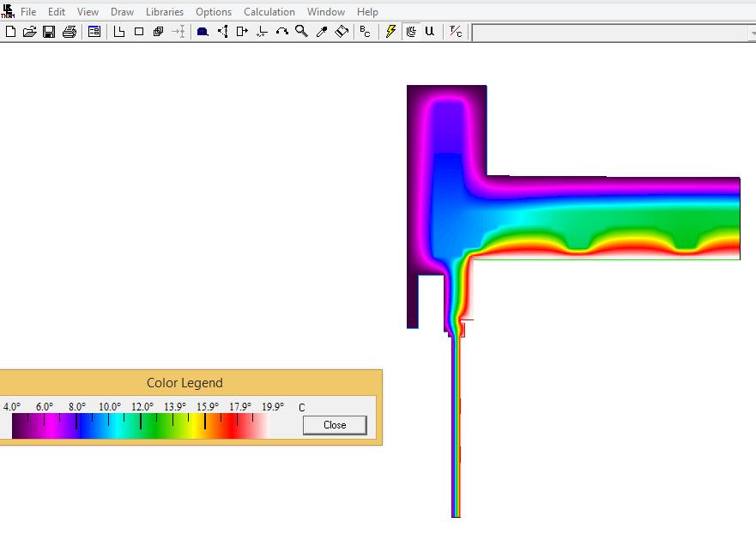The image size is (756, 541).
Task: Open the Draw menu
Action: click(x=122, y=11)
